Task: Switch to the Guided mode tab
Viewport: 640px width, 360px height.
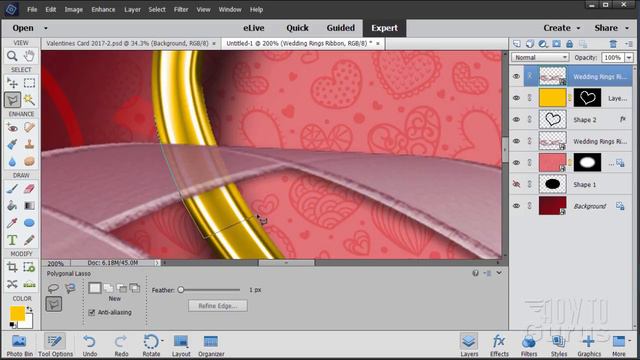Action: [340, 28]
